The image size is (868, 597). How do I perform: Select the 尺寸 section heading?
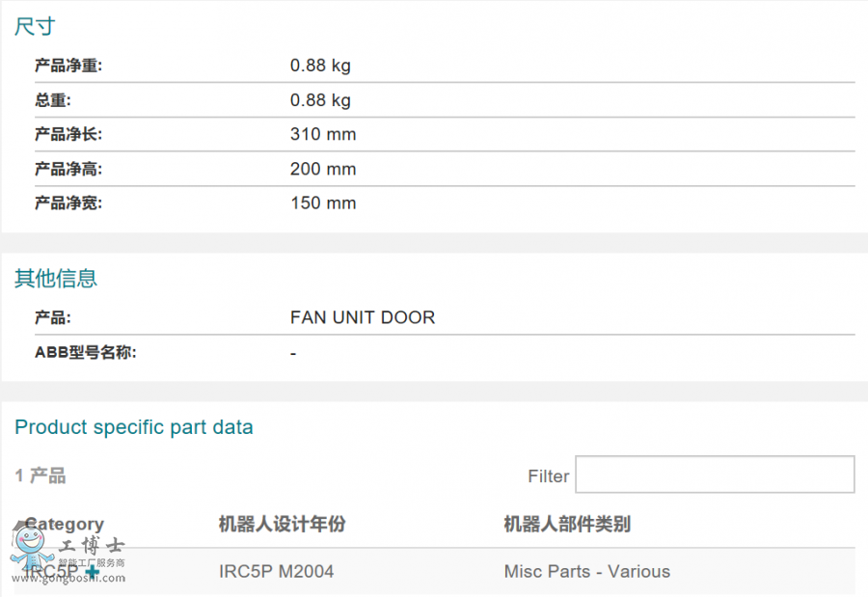coord(35,26)
